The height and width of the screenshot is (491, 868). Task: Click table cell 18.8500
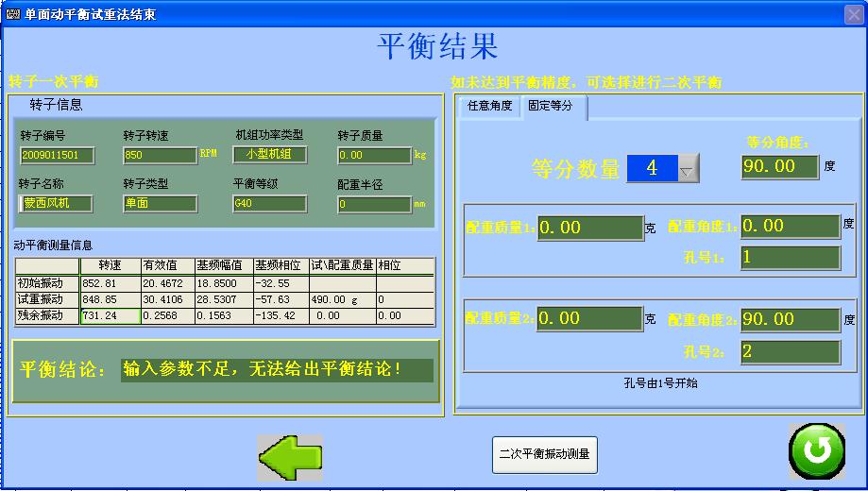224,283
